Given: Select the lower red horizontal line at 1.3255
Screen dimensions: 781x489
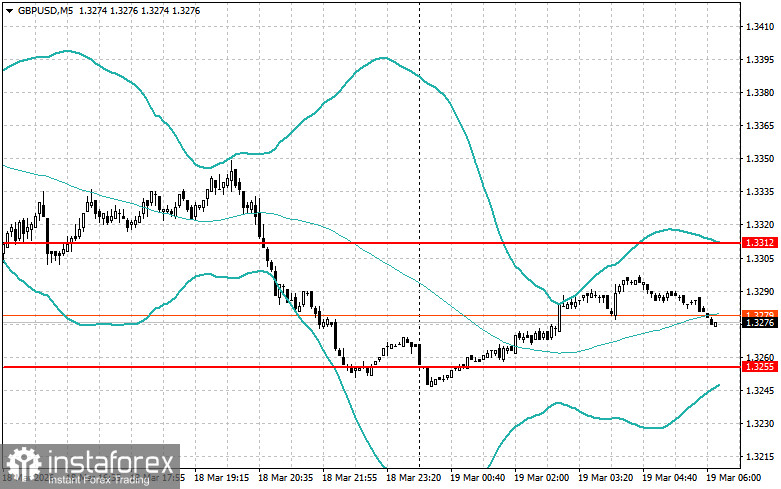Looking at the screenshot, I should click(x=371, y=367).
